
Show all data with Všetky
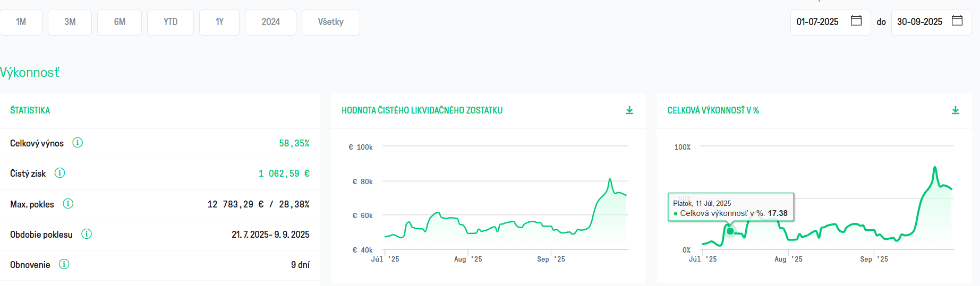point(331,22)
